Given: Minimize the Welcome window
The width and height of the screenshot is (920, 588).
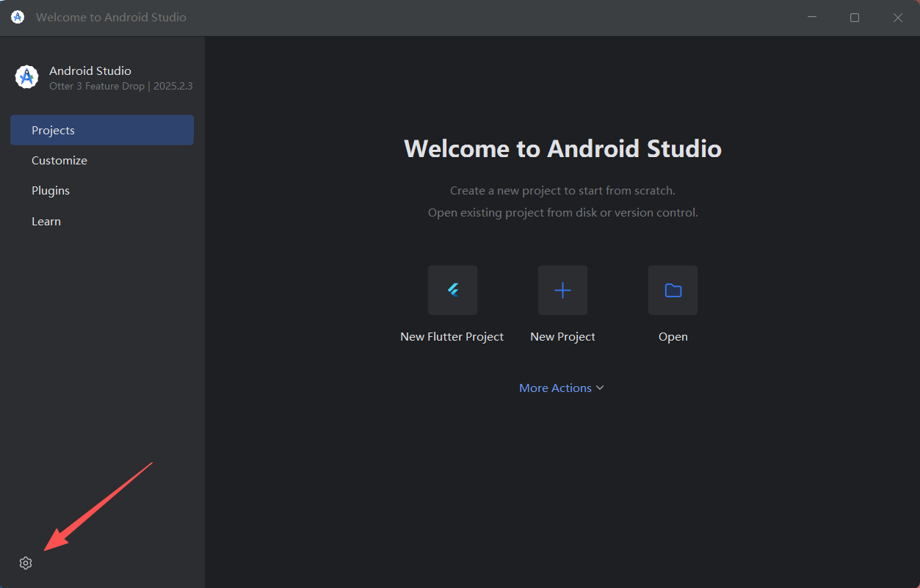Looking at the screenshot, I should pyautogui.click(x=812, y=18).
